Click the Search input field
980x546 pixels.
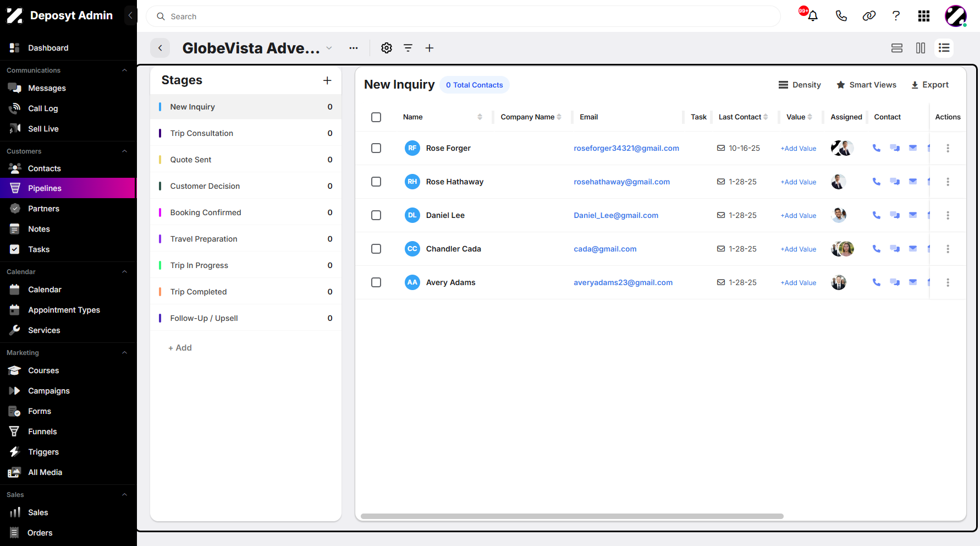click(x=463, y=17)
